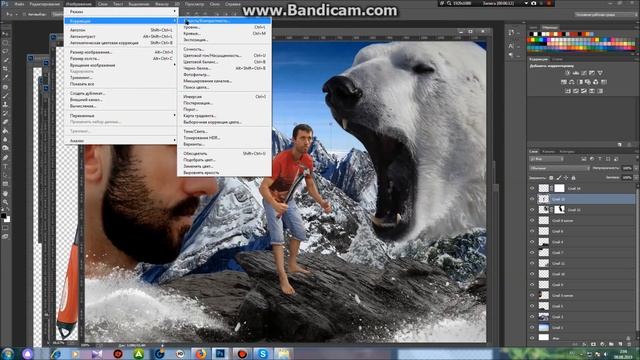Expand the Анализ submenu
640x360 pixels.
[x=121, y=140]
